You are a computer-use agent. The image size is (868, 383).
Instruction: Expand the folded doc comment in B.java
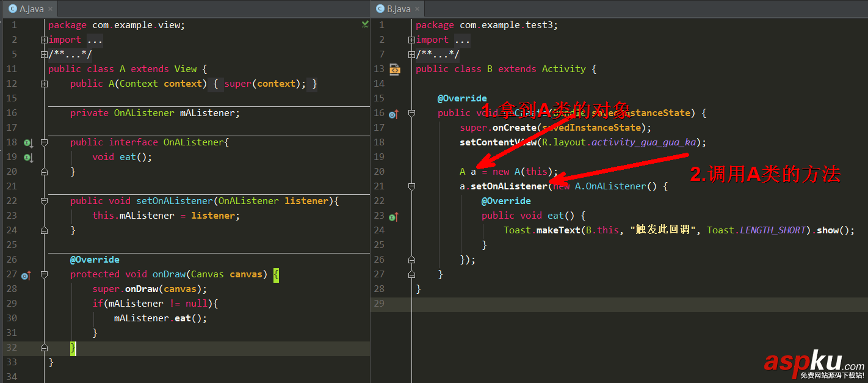[411, 54]
